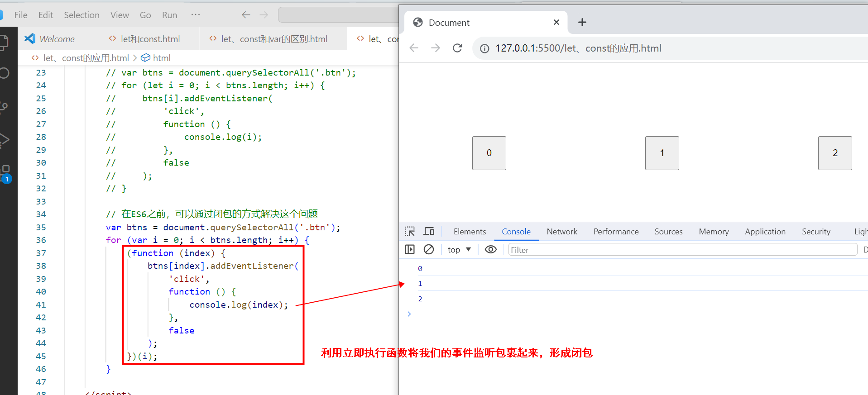Click the browser forward button
Screen dimensions: 868x395
pyautogui.click(x=436, y=48)
